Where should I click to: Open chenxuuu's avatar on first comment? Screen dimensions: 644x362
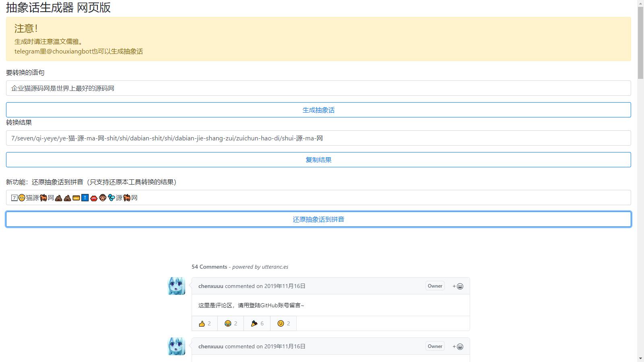pos(176,286)
